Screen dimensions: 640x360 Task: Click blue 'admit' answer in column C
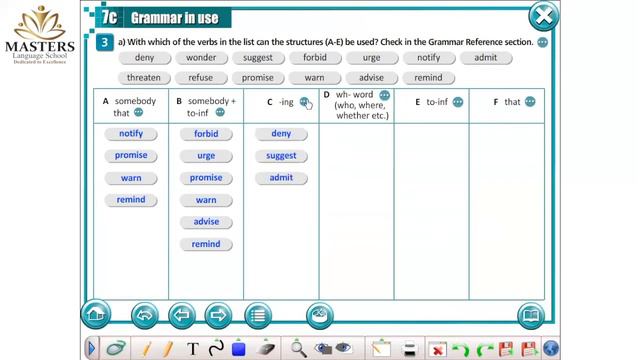pos(281,178)
